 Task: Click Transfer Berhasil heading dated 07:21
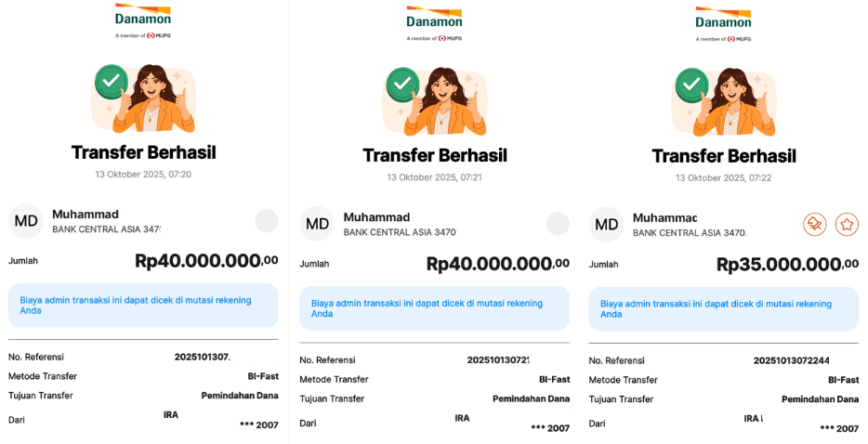pos(434,155)
